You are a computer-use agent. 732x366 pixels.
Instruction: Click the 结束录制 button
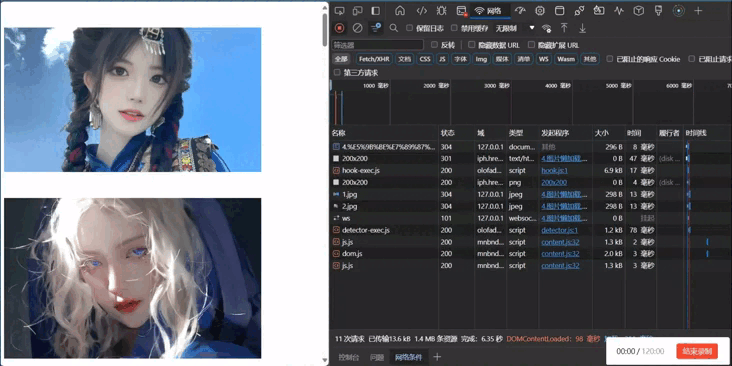coord(697,351)
